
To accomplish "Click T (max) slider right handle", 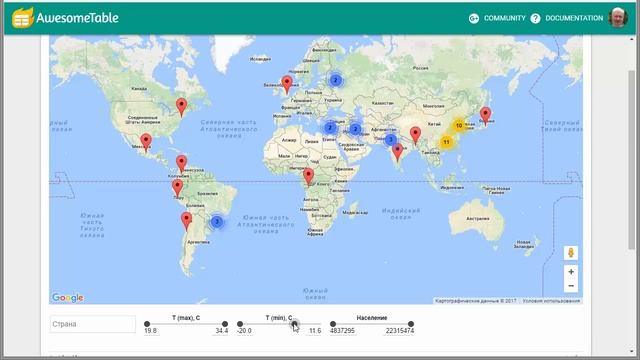I will [224, 324].
